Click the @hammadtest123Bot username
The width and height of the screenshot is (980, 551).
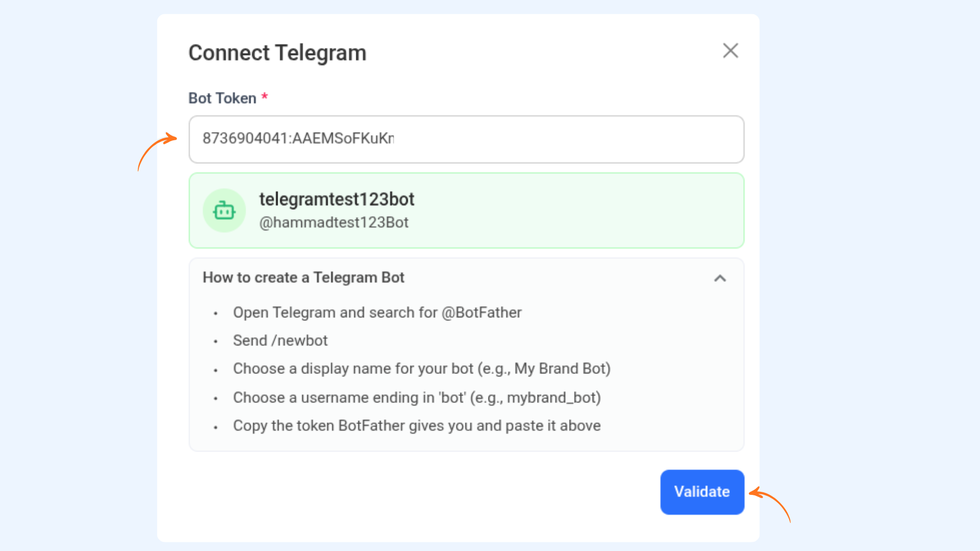coord(334,222)
